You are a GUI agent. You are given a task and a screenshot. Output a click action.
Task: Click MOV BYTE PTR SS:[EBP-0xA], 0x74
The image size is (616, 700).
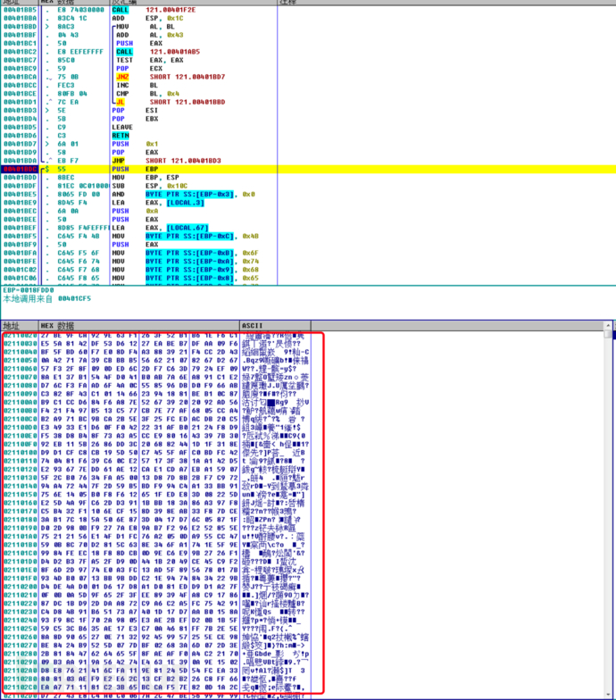186,261
